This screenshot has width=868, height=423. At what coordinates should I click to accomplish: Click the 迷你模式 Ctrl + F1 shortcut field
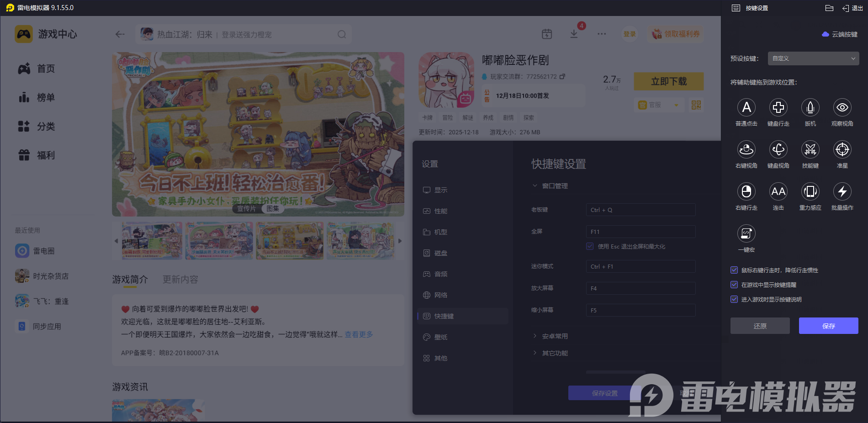(640, 266)
